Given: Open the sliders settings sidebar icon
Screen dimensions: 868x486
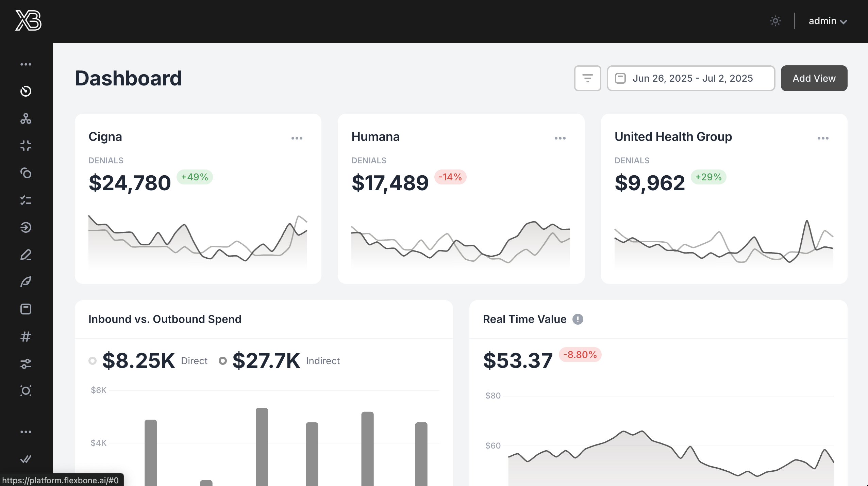Looking at the screenshot, I should point(26,363).
